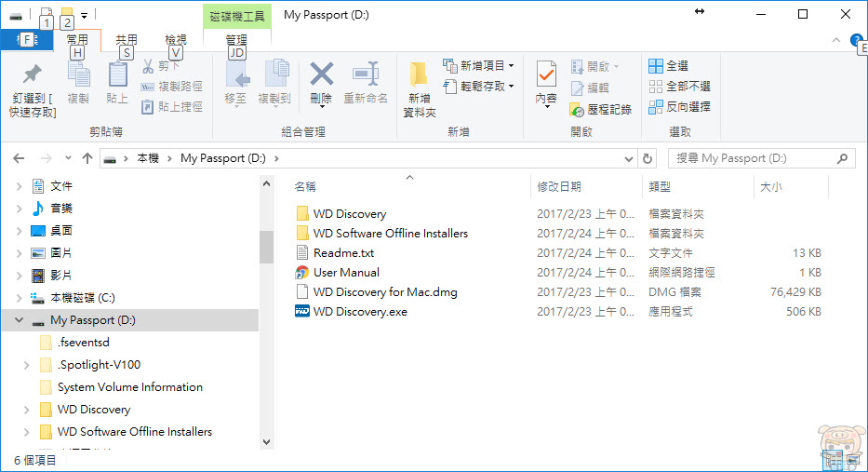Click Copy path (複製路徑)
Viewport: 868px width, 472px height.
coord(171,87)
